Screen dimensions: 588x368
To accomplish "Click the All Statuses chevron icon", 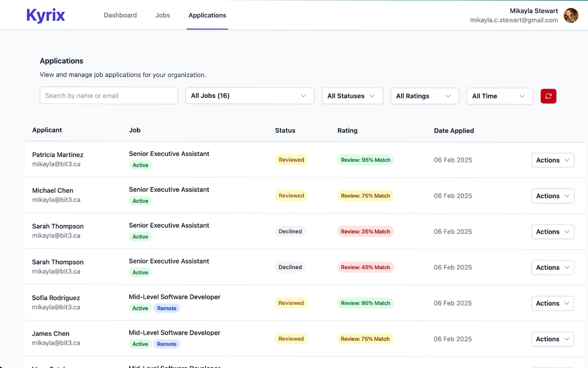I will 372,96.
